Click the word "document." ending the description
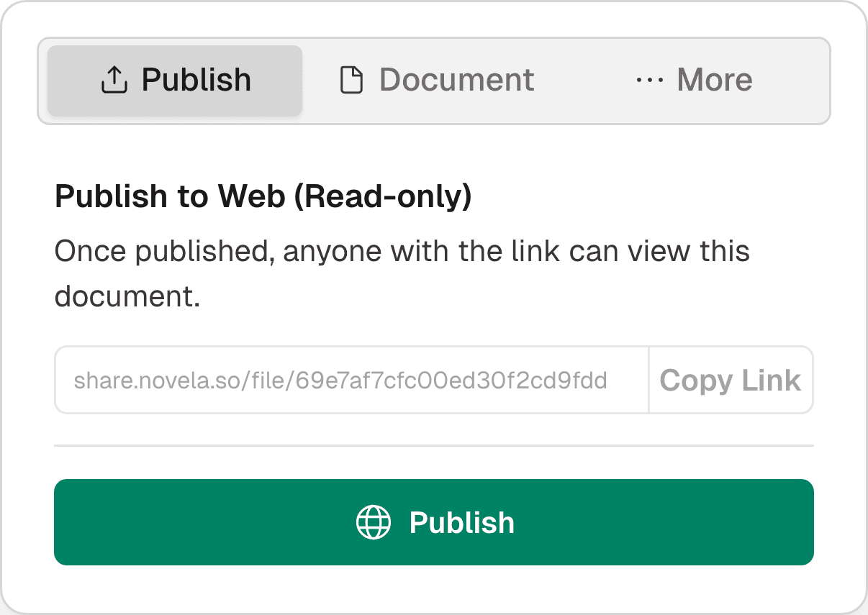The height and width of the screenshot is (615, 868). (x=127, y=296)
